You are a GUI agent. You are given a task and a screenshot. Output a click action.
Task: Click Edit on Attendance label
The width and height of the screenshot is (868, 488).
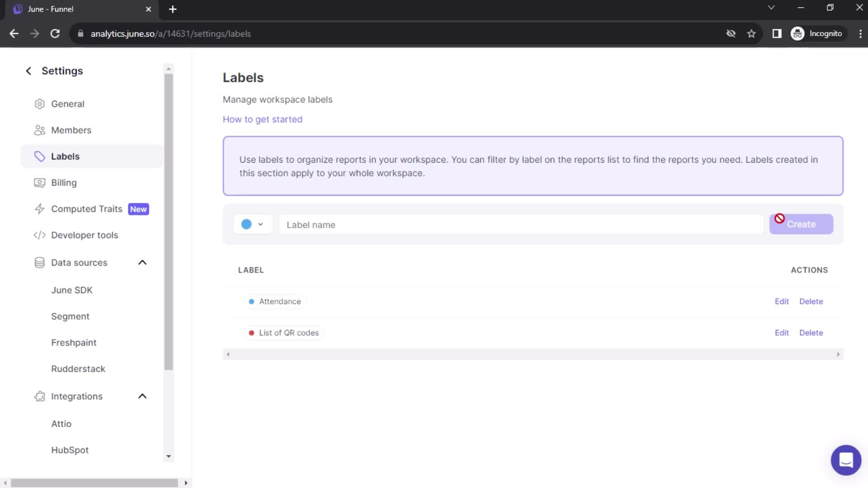coord(782,301)
